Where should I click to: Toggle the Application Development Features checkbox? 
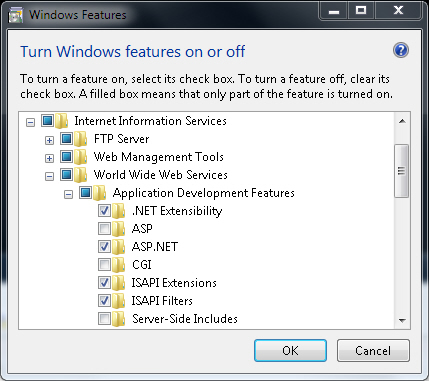coord(85,192)
